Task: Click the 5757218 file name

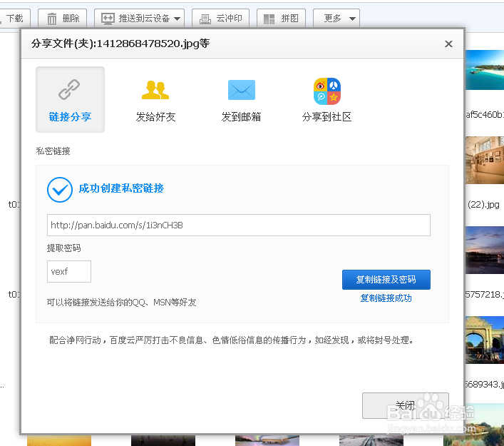Action: [485, 295]
